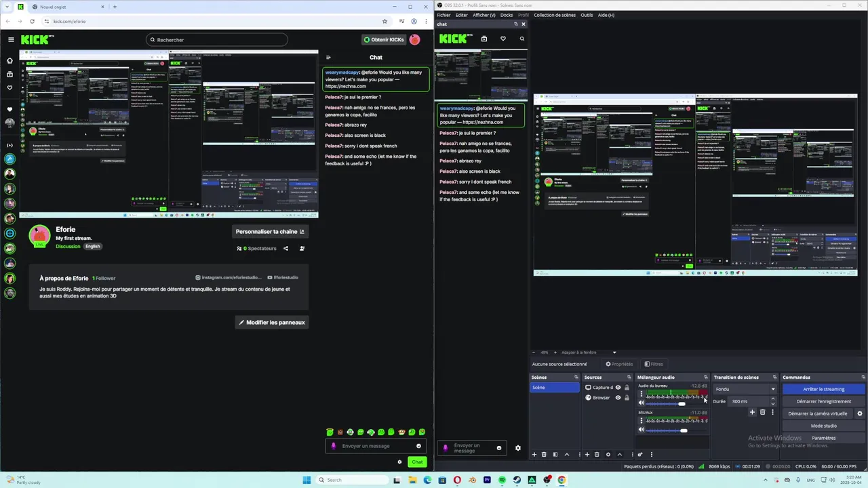Click the search icon in the OBS chat dock

(521, 39)
